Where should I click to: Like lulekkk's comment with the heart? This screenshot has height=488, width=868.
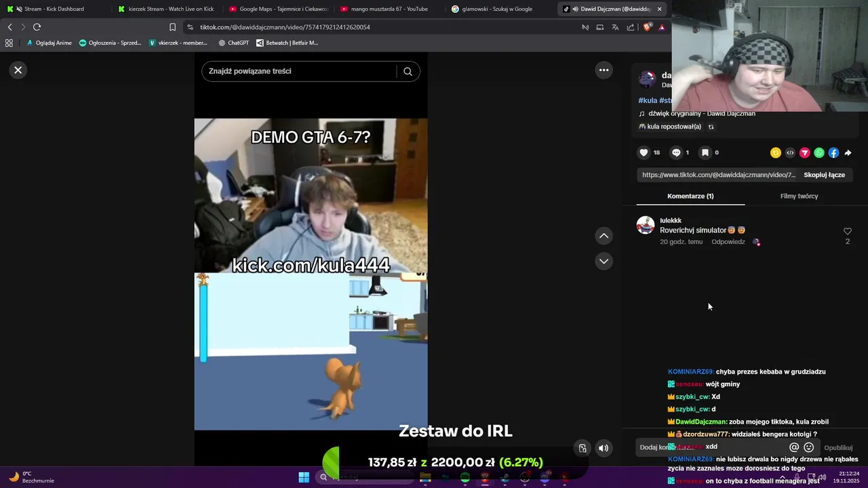click(x=847, y=231)
